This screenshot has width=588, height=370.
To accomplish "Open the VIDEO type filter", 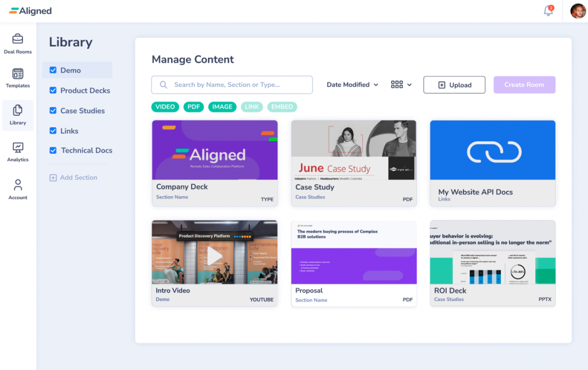I will click(x=165, y=107).
